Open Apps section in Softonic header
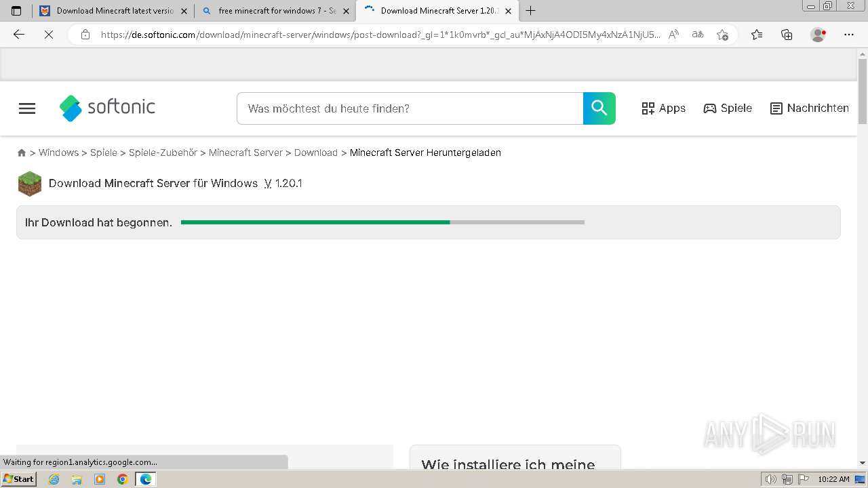868x488 pixels. [663, 108]
